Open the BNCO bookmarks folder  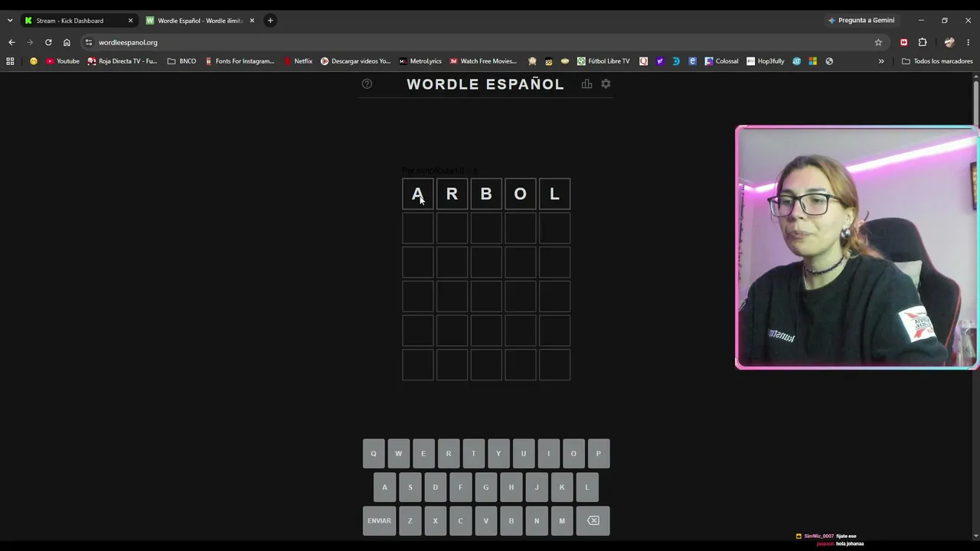pos(182,61)
